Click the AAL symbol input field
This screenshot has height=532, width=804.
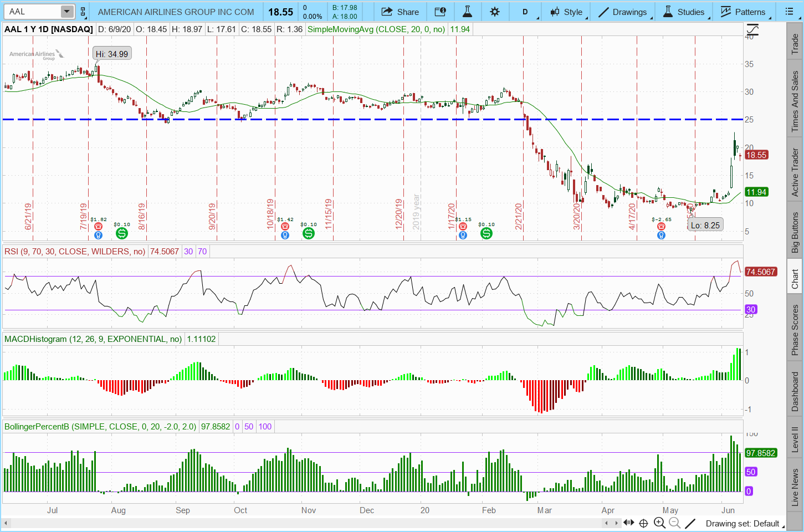(x=32, y=12)
